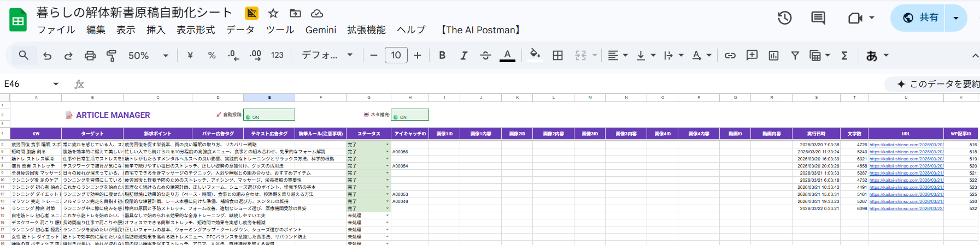980x245 pixels.
Task: Click the insert link icon
Action: [x=730, y=56]
